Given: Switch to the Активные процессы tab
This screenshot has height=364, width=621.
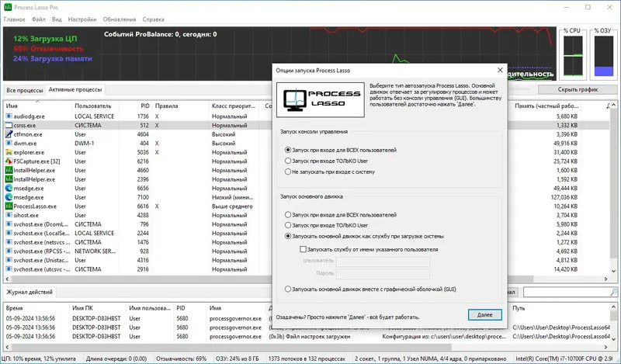Looking at the screenshot, I should coord(75,89).
